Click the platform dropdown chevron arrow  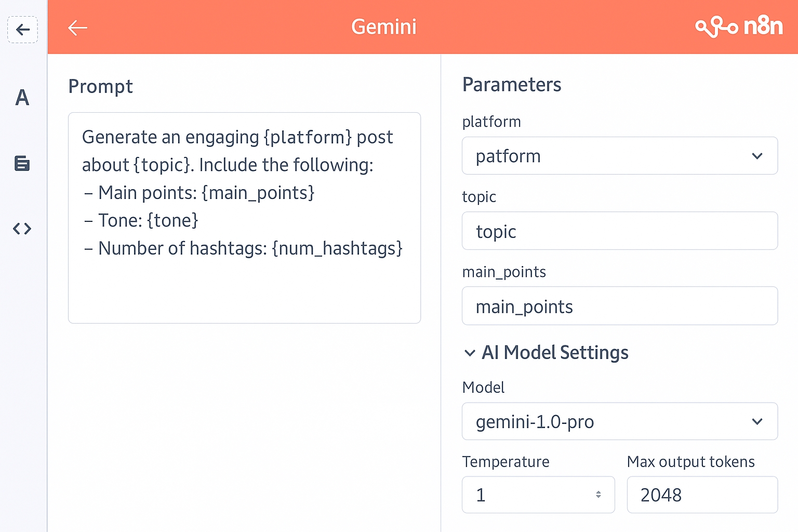(x=757, y=156)
